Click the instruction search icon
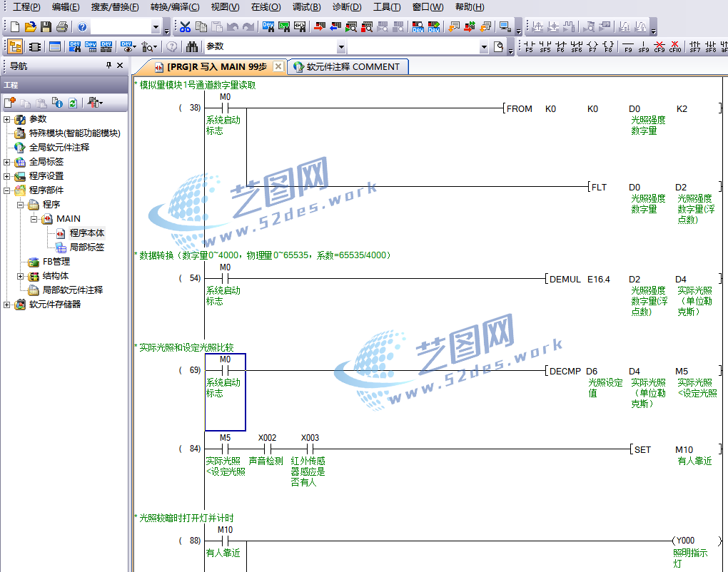The image size is (728, 572). pos(283,27)
